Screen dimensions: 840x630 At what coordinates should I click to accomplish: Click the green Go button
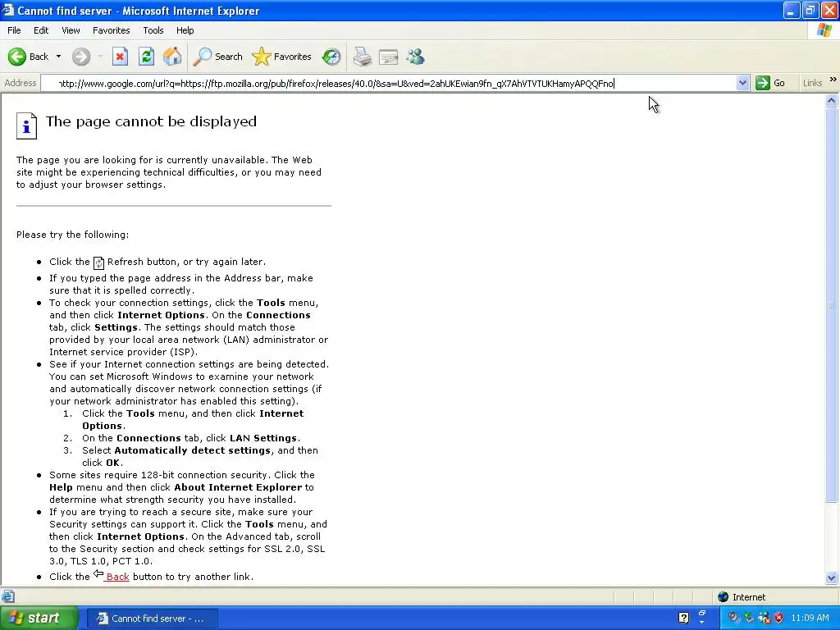tap(770, 83)
